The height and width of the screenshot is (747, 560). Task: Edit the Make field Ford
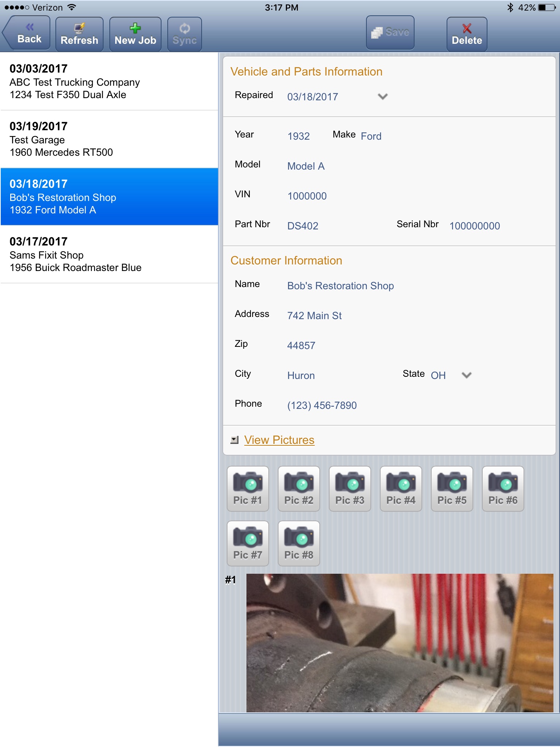click(371, 136)
